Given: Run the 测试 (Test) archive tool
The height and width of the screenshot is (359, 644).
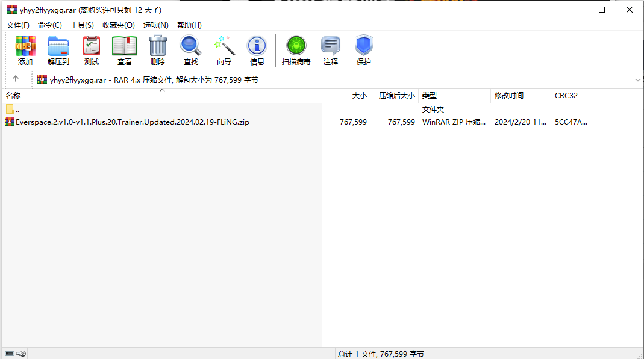Looking at the screenshot, I should tap(92, 50).
